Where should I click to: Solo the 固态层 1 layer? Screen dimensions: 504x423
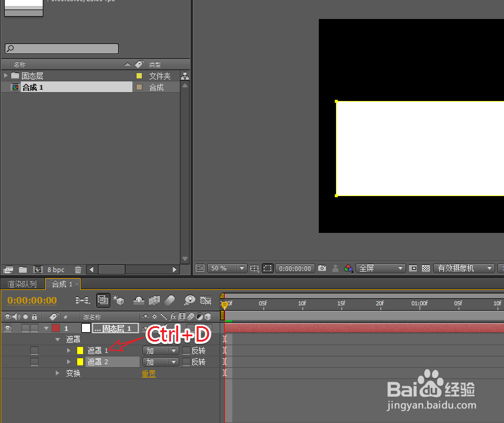point(26,328)
